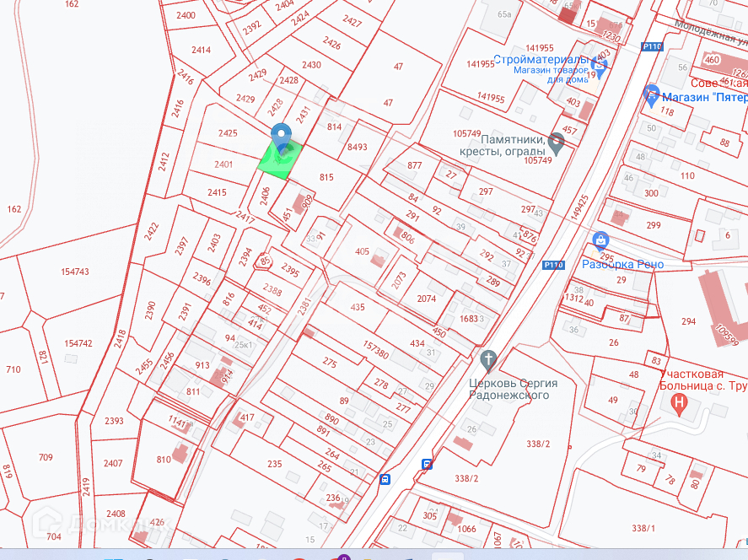748x560 pixels.
Task: Select parcel number 2074
Action: [427, 299]
